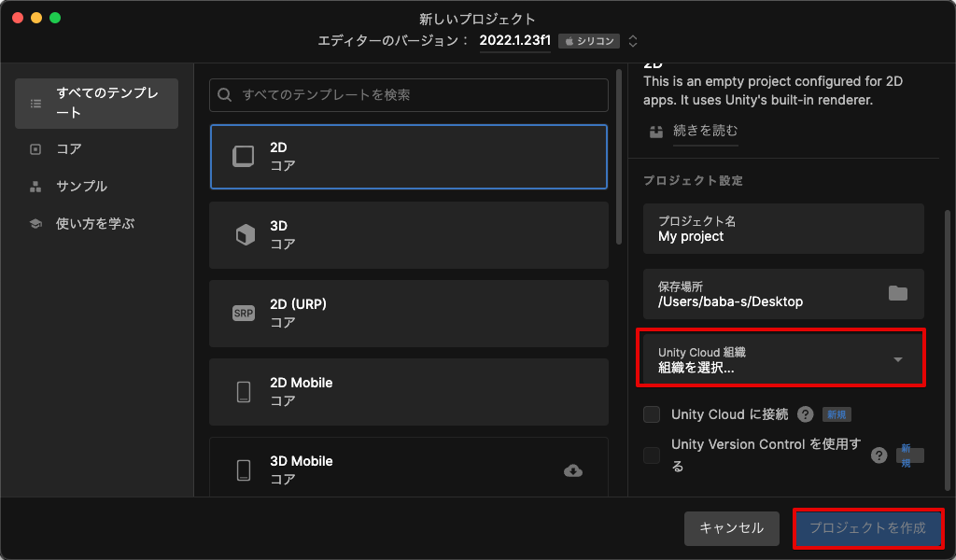Open the editor version 2022.1.23f1 selector
The image size is (956, 560).
click(x=514, y=41)
